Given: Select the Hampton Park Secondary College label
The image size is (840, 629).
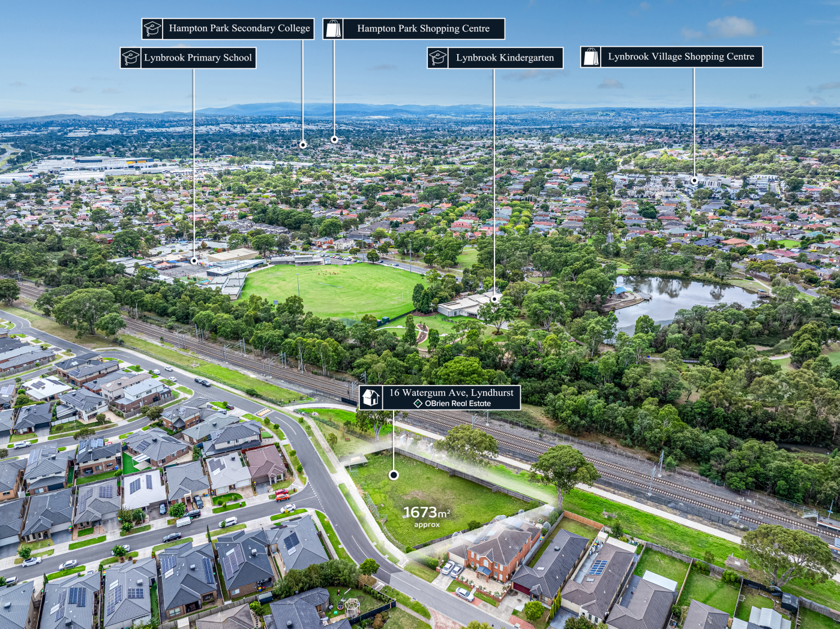Looking at the screenshot, I should pos(239,29).
